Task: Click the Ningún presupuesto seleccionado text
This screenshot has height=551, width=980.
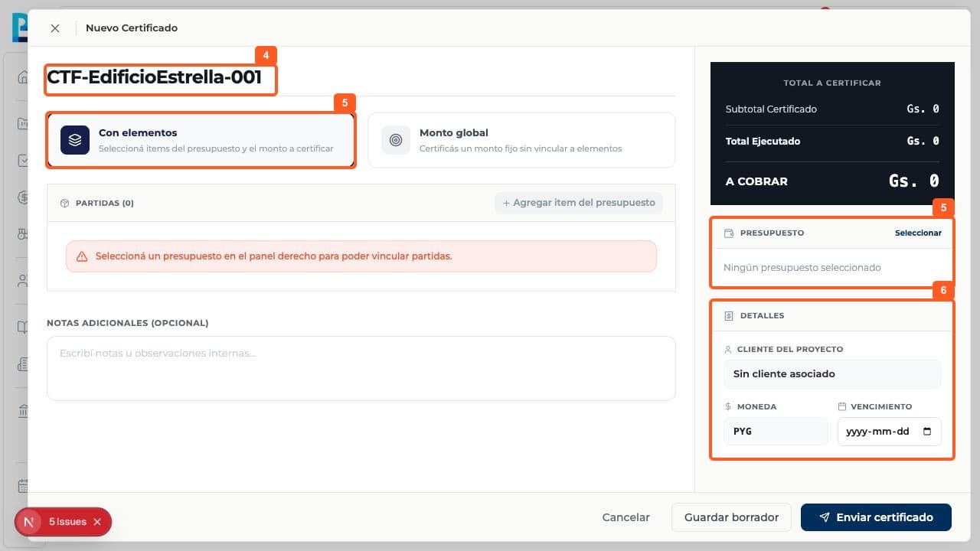Action: tap(802, 268)
